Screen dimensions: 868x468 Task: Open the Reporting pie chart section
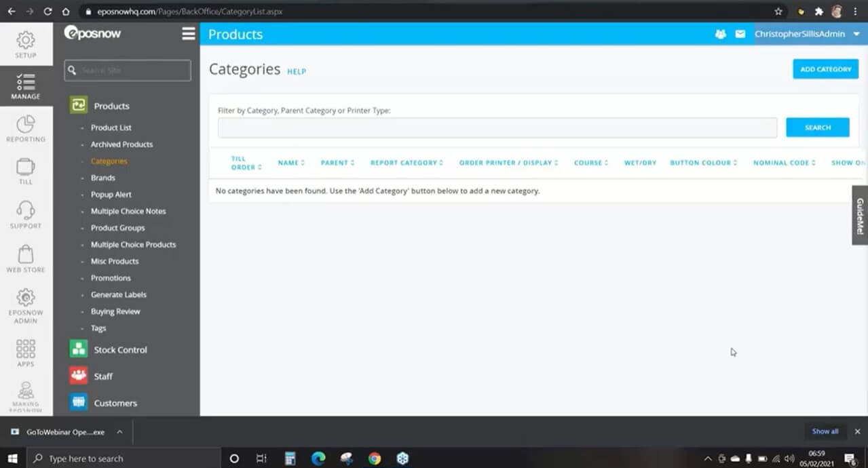pyautogui.click(x=26, y=128)
